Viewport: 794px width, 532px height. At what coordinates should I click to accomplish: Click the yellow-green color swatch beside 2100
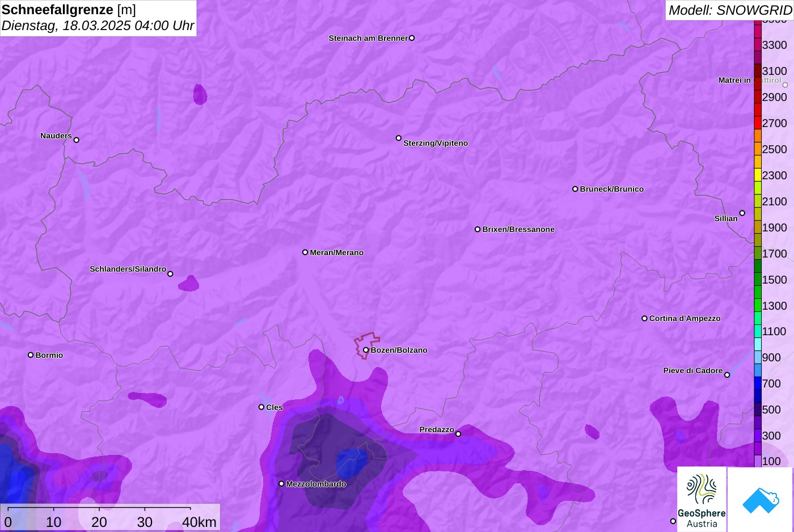758,201
